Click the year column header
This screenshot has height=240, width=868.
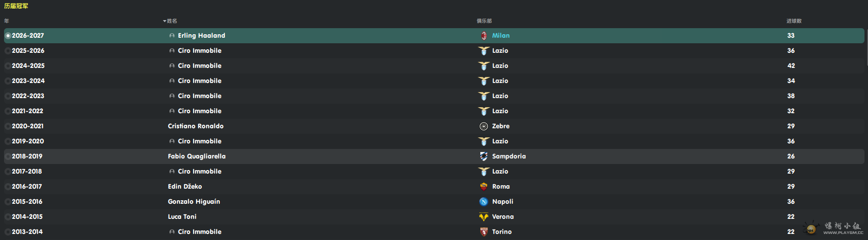[7, 21]
